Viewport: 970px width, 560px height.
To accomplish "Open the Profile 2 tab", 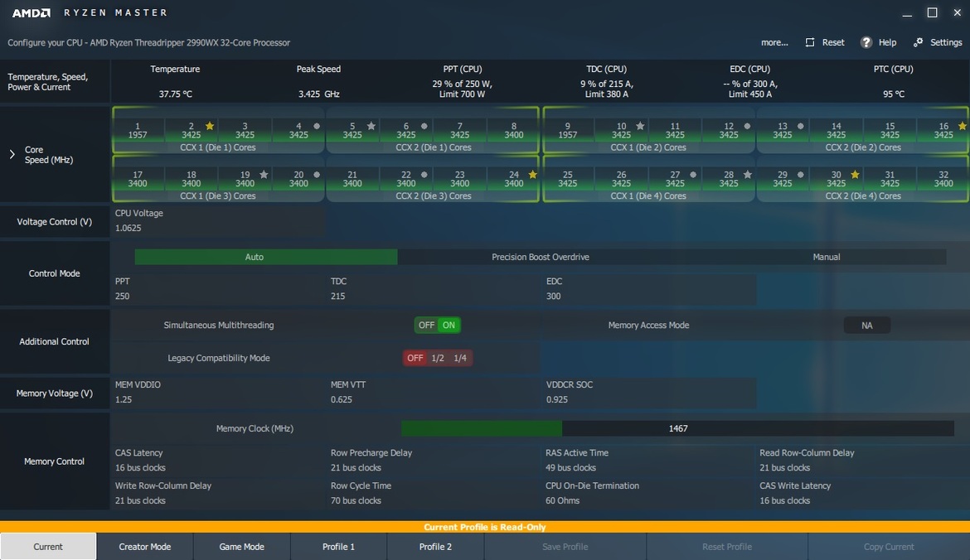I will [435, 547].
